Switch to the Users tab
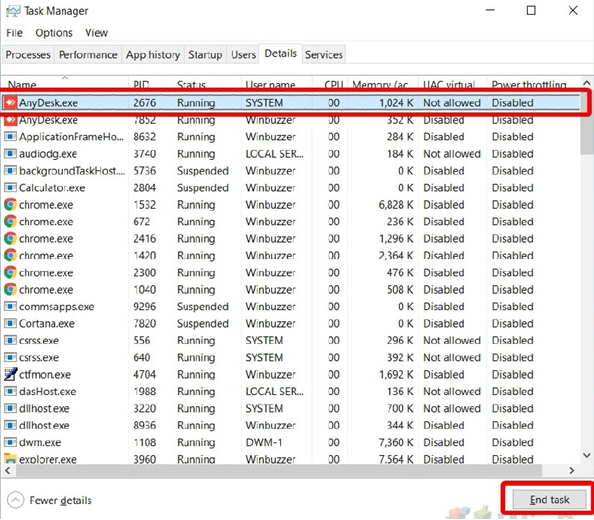 click(244, 55)
